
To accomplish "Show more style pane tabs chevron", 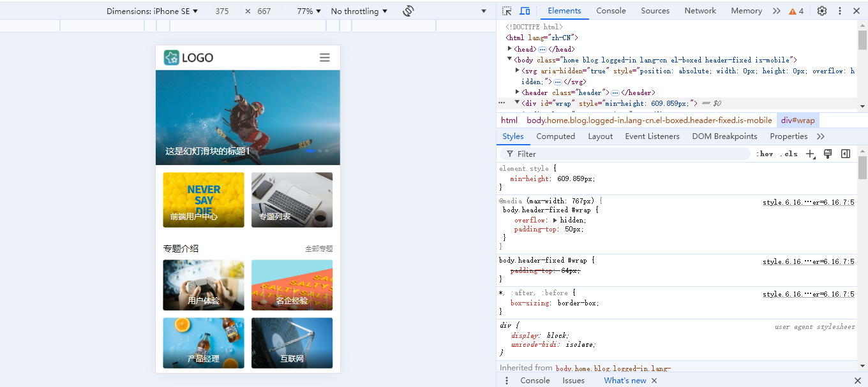I will click(821, 136).
